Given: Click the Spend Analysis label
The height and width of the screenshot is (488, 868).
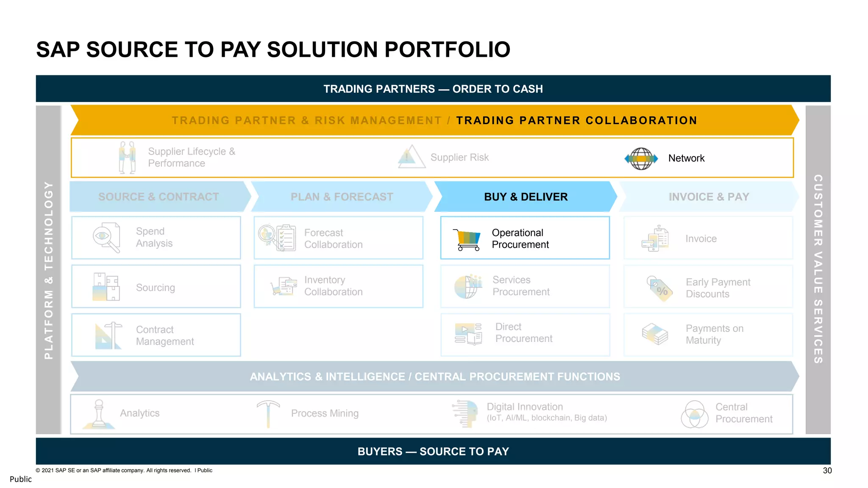Looking at the screenshot, I should pos(154,237).
